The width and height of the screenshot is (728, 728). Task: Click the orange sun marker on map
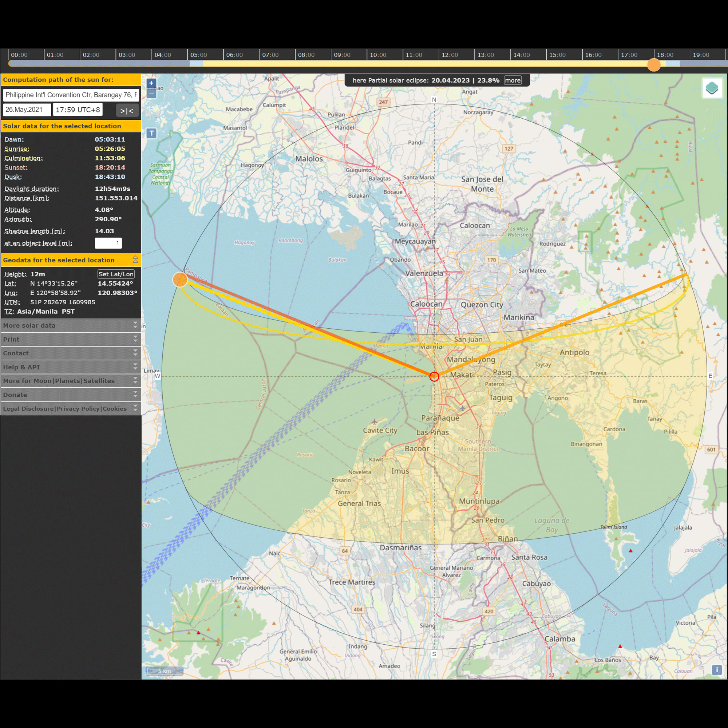pyautogui.click(x=180, y=280)
